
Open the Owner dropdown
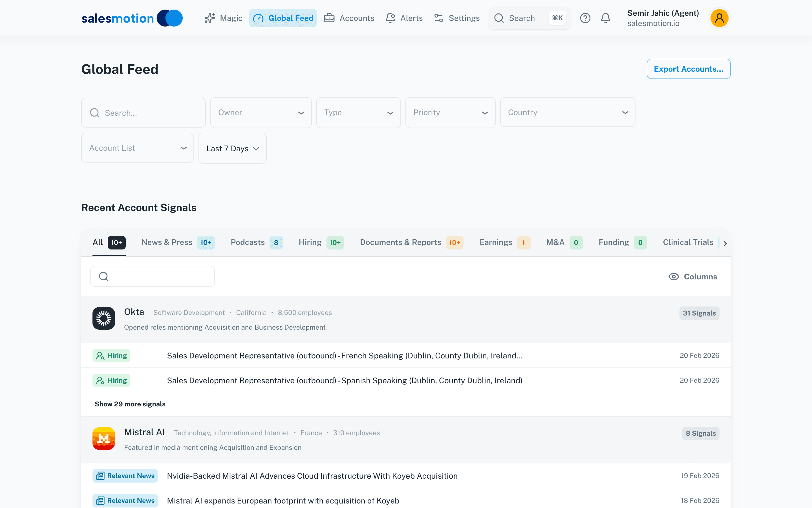point(261,113)
